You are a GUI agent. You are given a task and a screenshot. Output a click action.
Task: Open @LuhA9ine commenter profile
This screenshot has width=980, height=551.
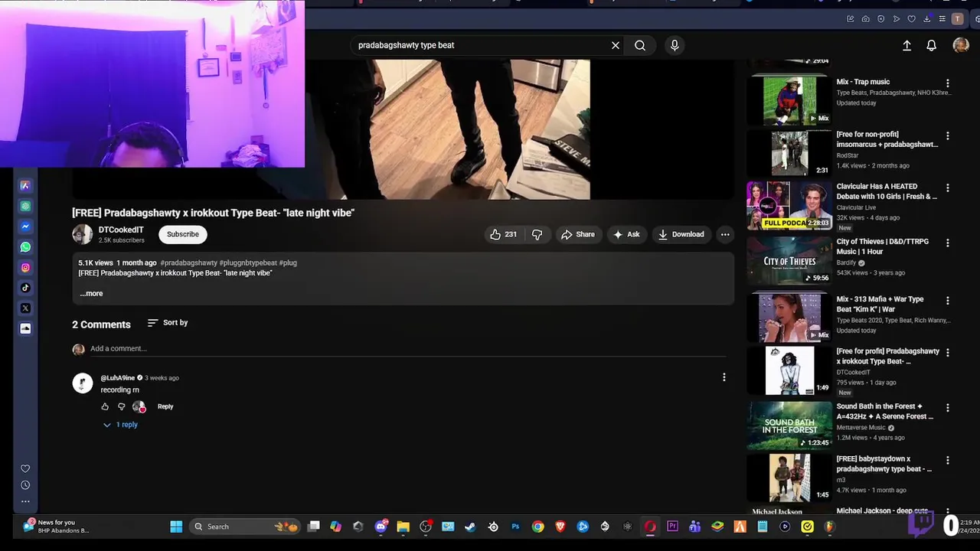tap(117, 378)
